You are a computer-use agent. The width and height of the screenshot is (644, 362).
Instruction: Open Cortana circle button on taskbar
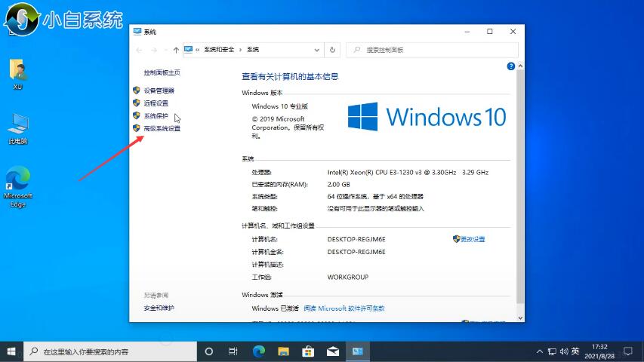[208, 351]
